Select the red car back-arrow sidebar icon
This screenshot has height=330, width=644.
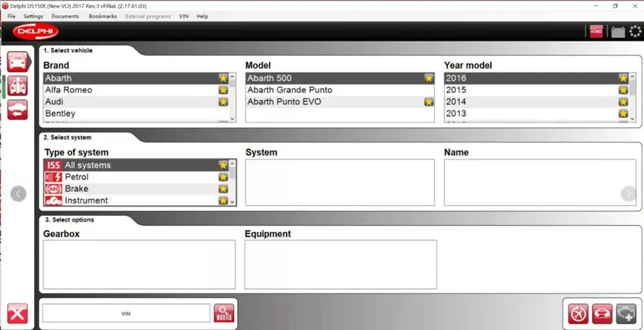pyautogui.click(x=17, y=110)
